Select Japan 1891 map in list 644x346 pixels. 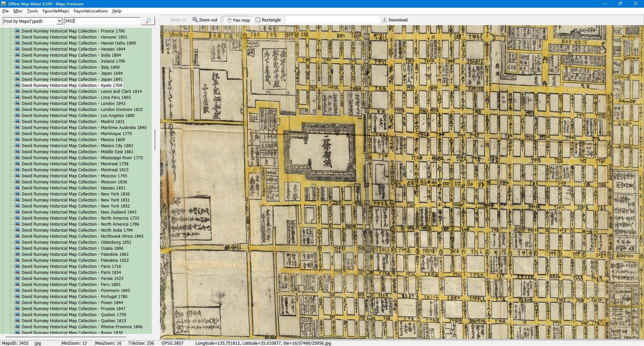tap(72, 79)
